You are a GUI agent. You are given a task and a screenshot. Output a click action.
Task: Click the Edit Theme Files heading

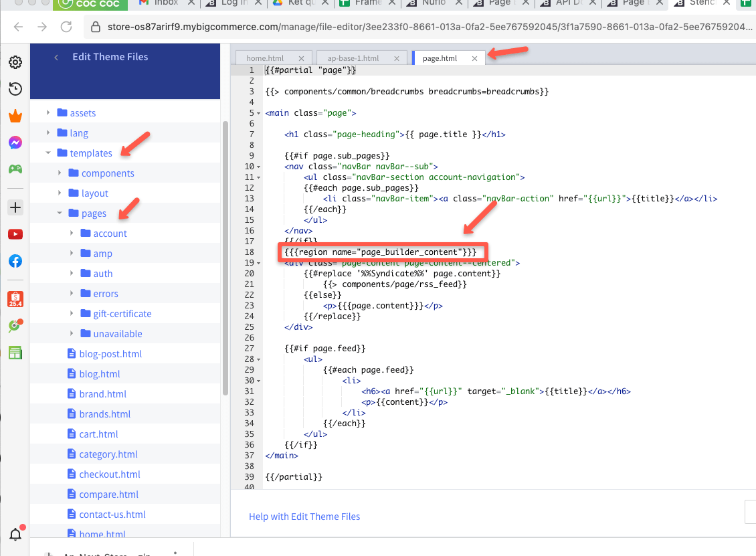click(x=110, y=57)
